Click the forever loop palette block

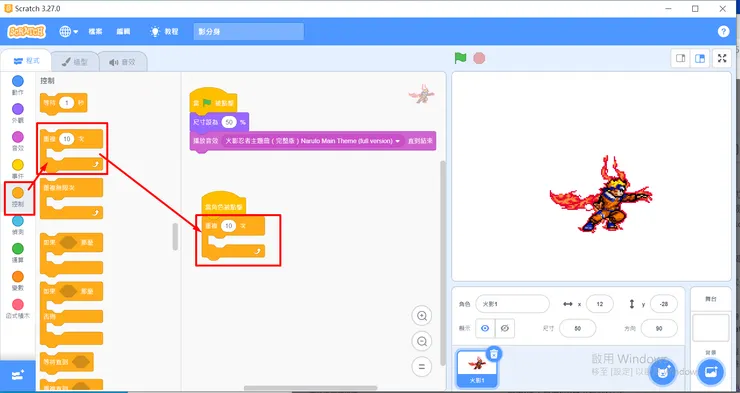click(x=71, y=199)
